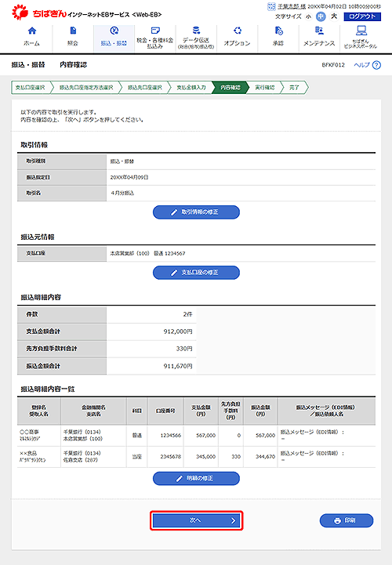The height and width of the screenshot is (565, 392).
Task: Click the ヘルプ question mark icon
Action: [x=376, y=65]
